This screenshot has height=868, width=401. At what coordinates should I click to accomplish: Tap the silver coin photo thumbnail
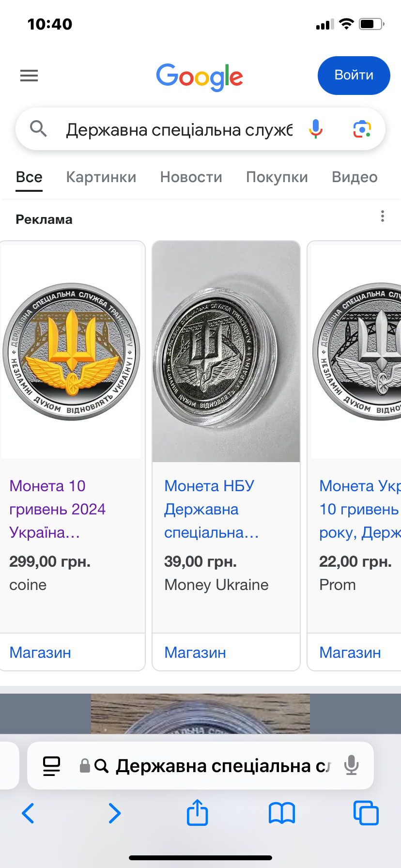click(x=226, y=352)
